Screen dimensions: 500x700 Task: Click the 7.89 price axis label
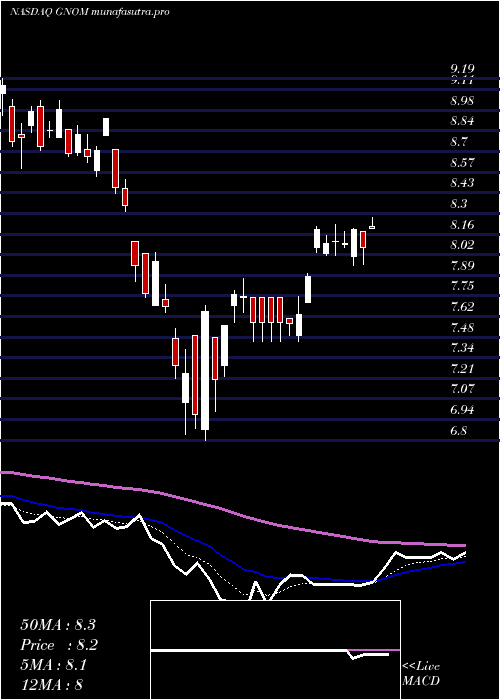click(x=462, y=265)
